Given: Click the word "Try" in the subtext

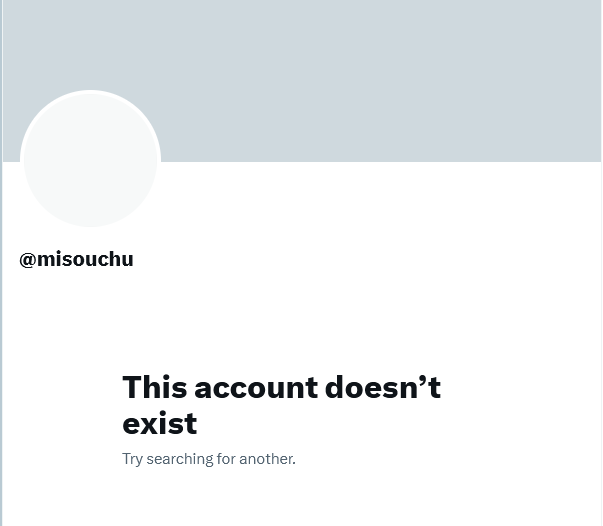Looking at the screenshot, I should pyautogui.click(x=132, y=460).
